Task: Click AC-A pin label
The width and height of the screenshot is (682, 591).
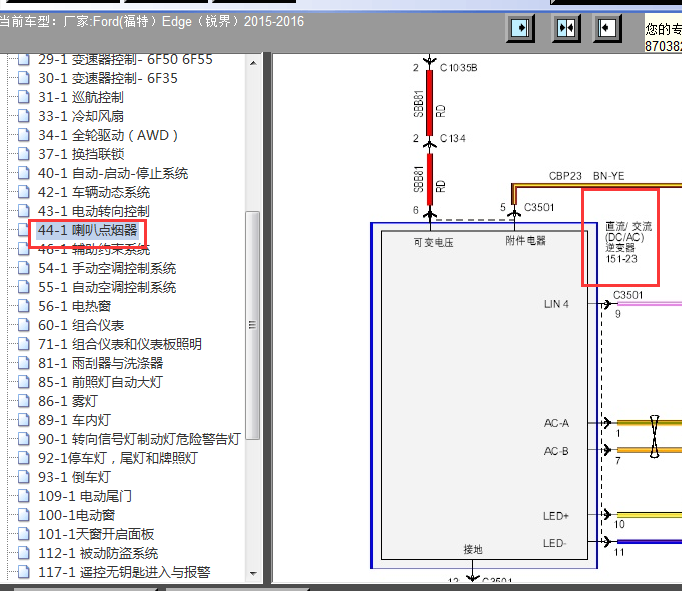Action: click(x=556, y=423)
